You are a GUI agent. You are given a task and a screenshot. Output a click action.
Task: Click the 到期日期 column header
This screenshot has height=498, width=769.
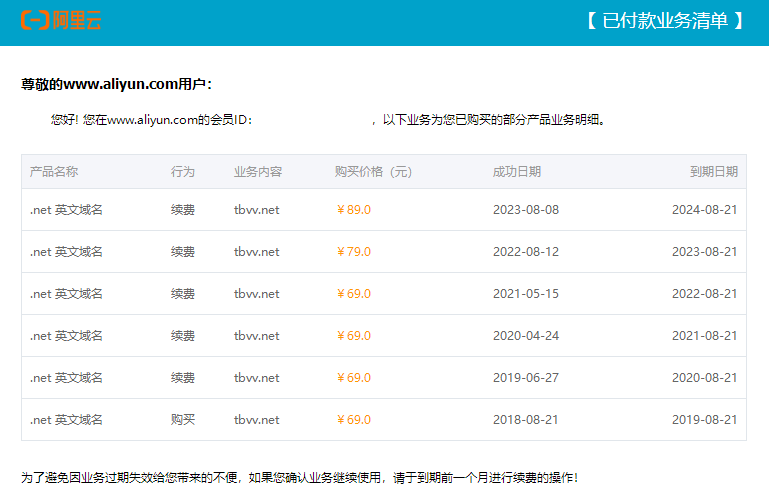click(713, 172)
